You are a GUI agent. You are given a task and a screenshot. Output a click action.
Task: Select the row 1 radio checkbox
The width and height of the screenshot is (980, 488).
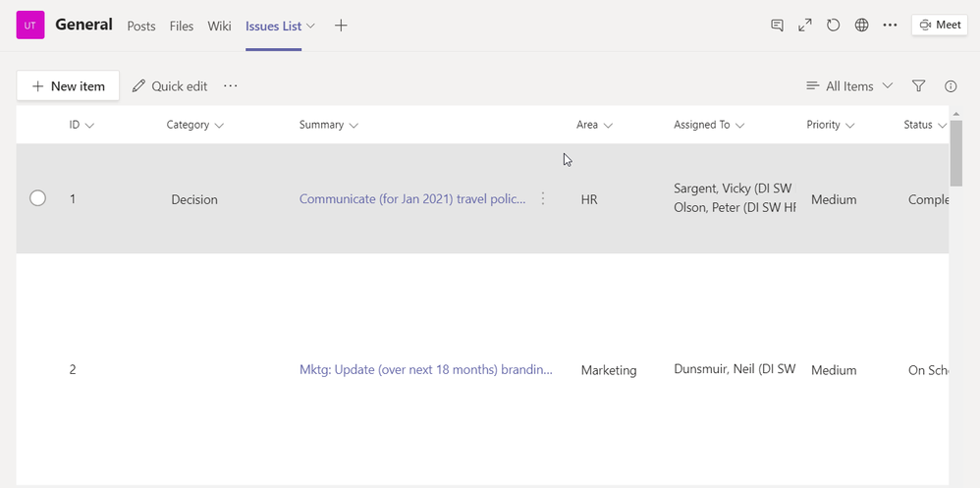(x=38, y=198)
